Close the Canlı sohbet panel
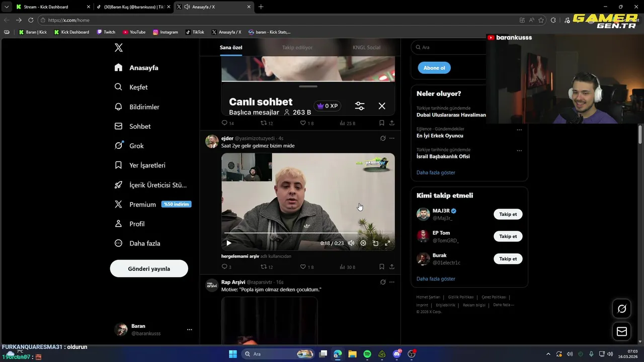 pyautogui.click(x=382, y=106)
